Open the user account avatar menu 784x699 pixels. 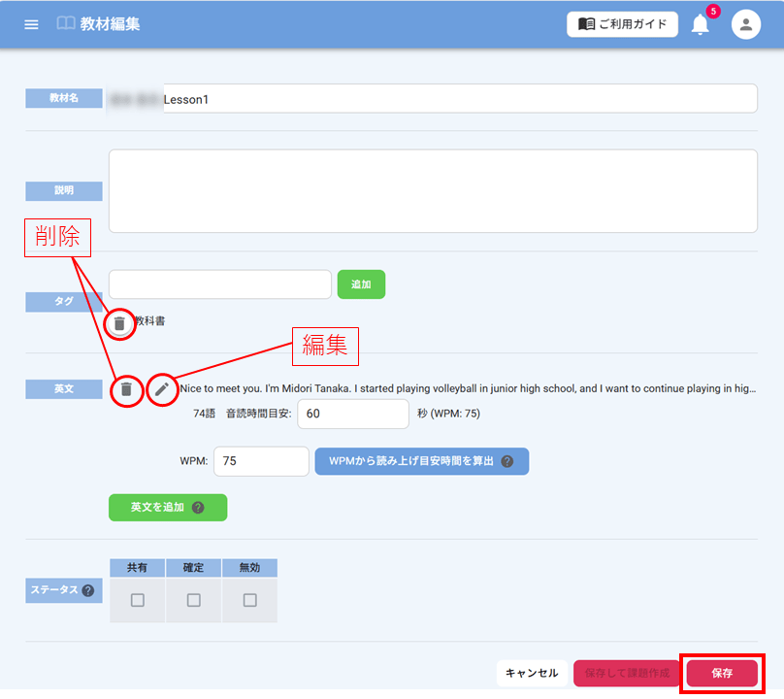pyautogui.click(x=745, y=25)
